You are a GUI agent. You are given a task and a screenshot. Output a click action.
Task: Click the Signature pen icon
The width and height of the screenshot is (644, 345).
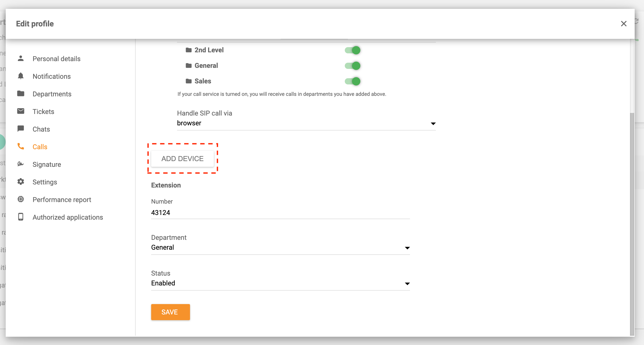pos(21,164)
